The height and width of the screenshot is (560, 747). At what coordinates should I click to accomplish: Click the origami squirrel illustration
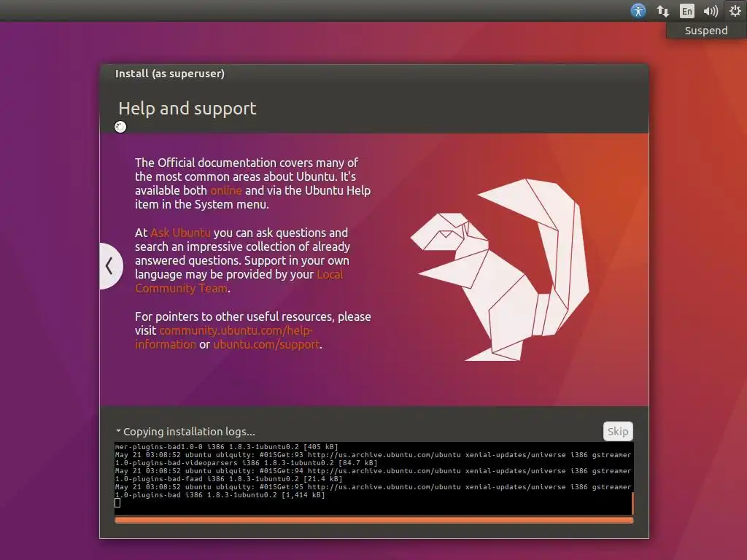500,270
